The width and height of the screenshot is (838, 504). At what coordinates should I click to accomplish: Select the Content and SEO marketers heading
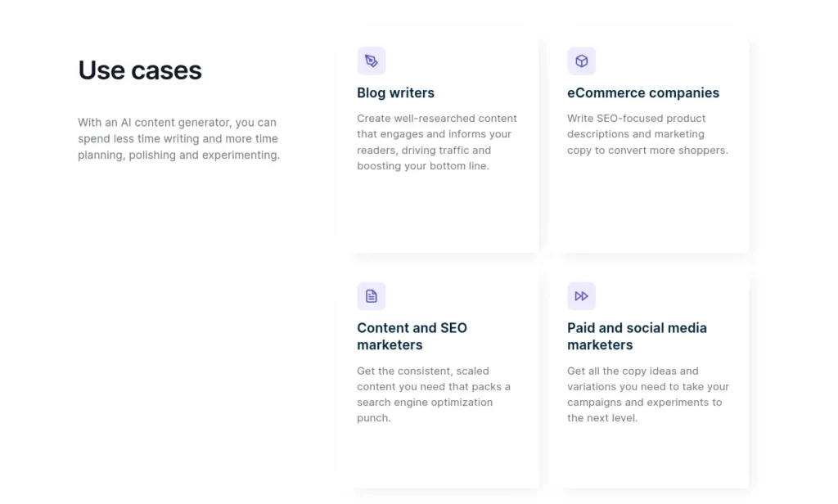coord(412,336)
